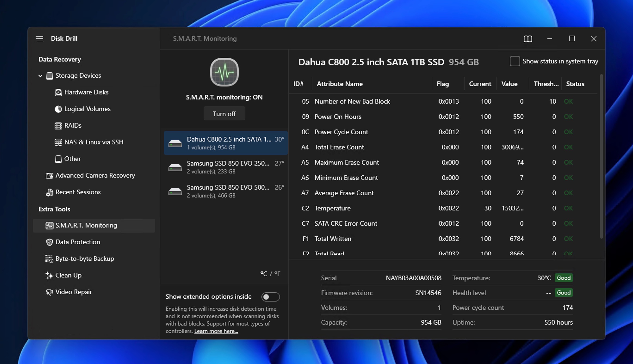Viewport: 633px width, 364px height.
Task: Select the Dahua C800 2.5 inch SATA drive
Action: point(226,143)
